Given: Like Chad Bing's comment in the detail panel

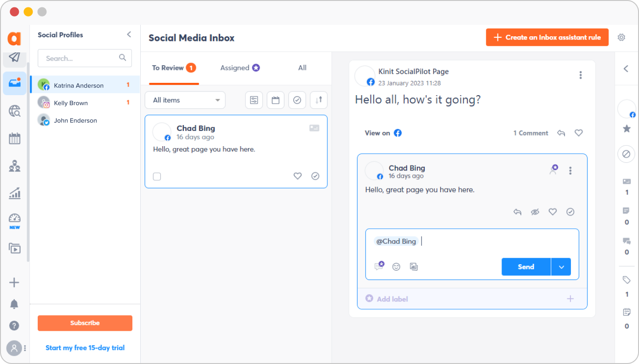Looking at the screenshot, I should click(x=553, y=212).
